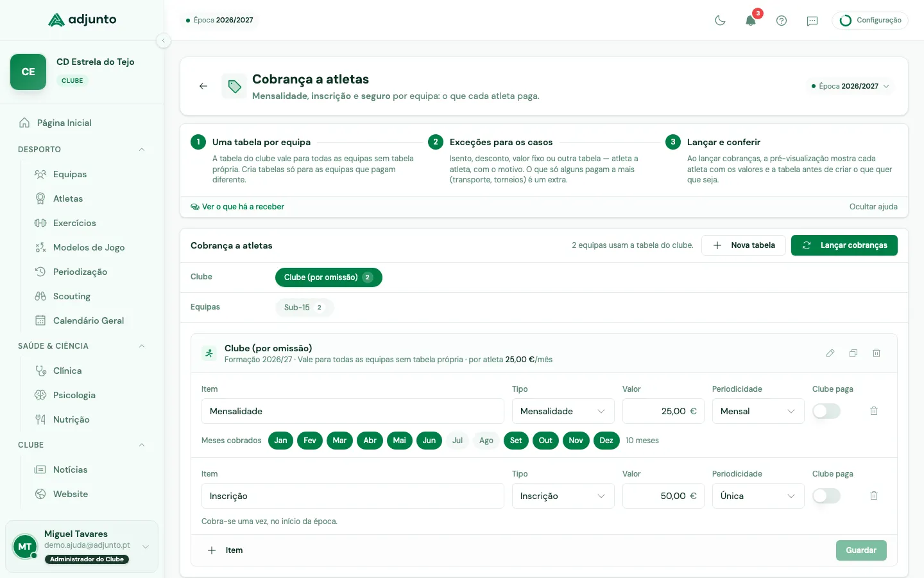Open notifications bell icon
This screenshot has width=924, height=578.
pyautogui.click(x=751, y=21)
